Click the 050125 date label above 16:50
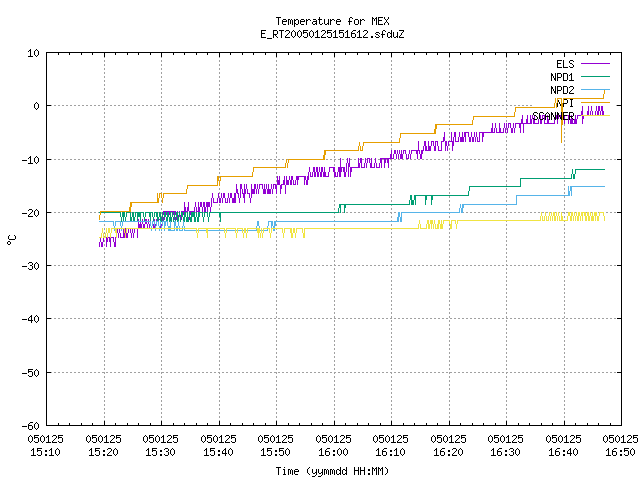Viewport: 640px width, 480px height. (621, 439)
